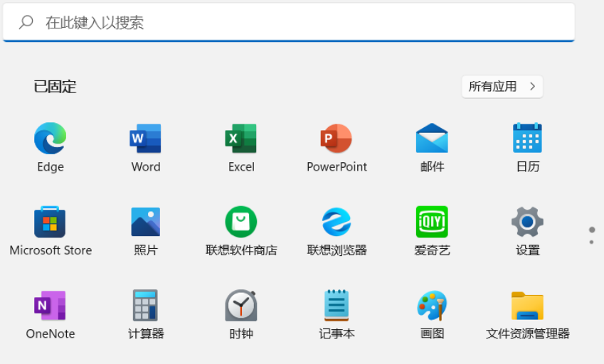
Task: Open 文件资源管理器 file explorer
Action: tap(527, 306)
